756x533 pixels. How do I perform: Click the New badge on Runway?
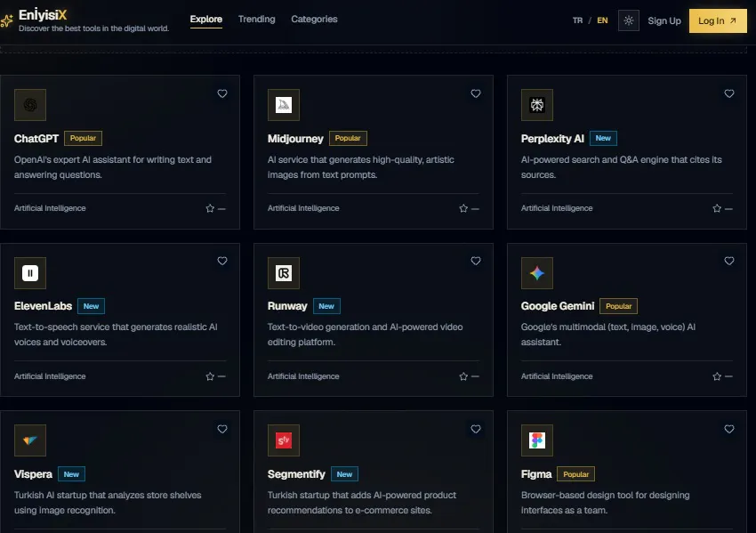[x=326, y=306]
